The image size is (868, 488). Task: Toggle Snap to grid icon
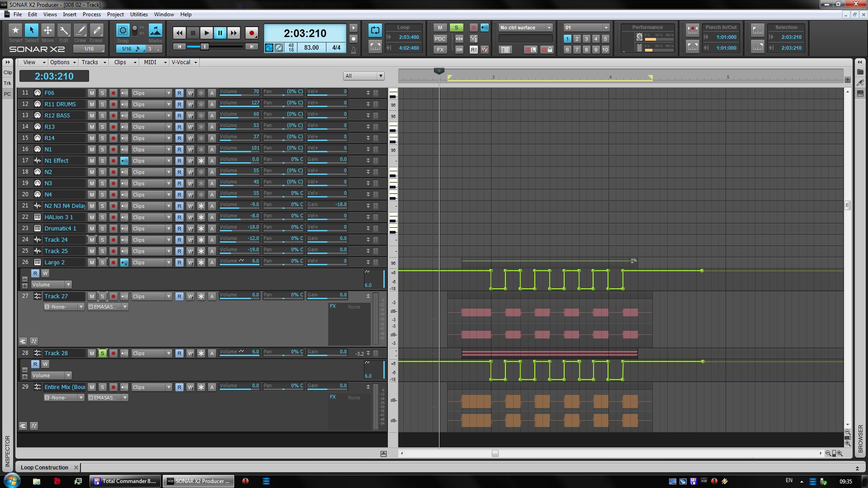(x=123, y=30)
